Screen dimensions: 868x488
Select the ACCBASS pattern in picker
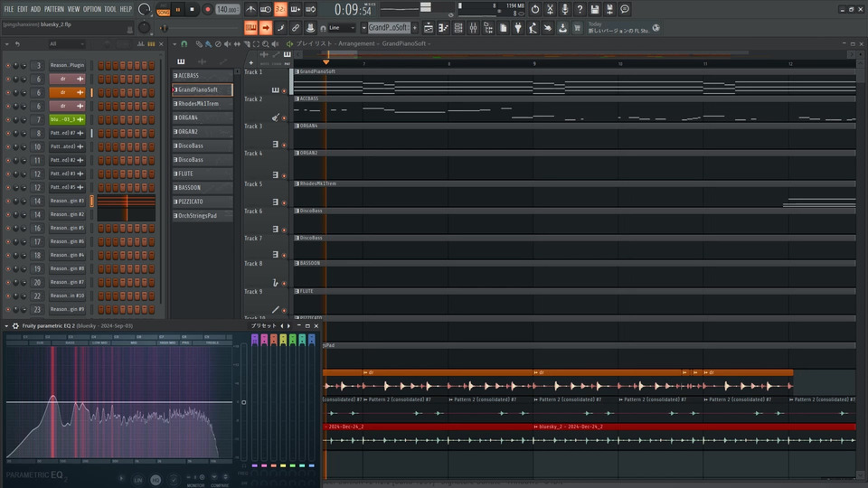click(203, 76)
